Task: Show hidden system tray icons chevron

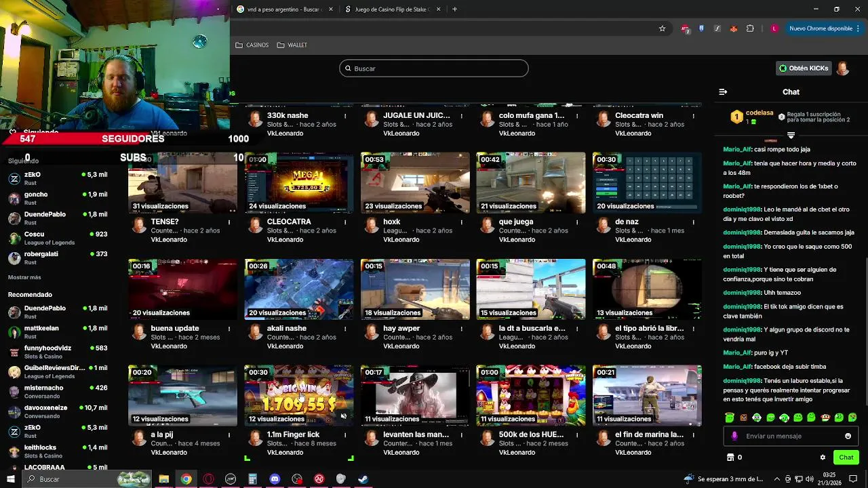Action: pos(777,479)
